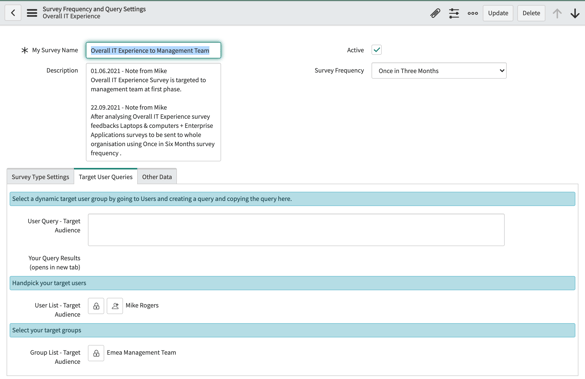585x379 pixels.
Task: Open the hamburger context menu icon
Action: tap(32, 13)
